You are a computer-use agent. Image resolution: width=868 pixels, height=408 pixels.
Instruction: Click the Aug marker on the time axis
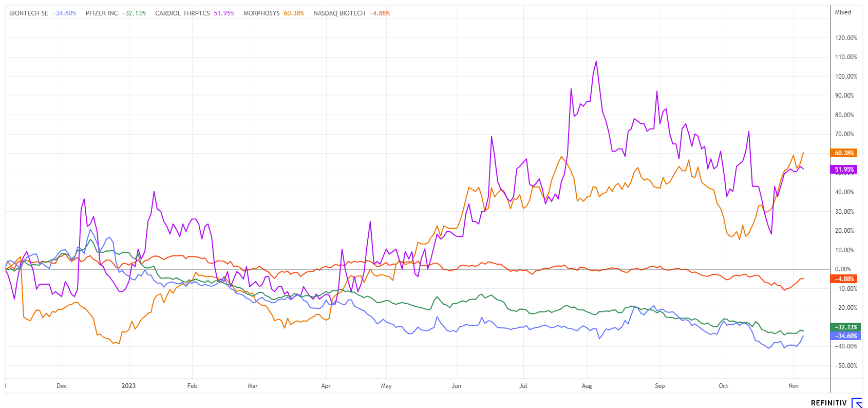pos(587,386)
